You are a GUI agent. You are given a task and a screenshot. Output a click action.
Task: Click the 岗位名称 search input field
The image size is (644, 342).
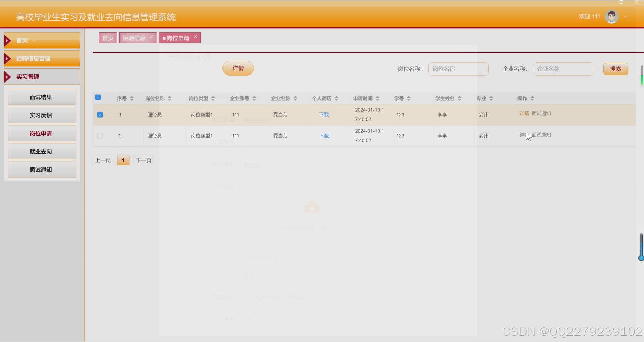(458, 69)
